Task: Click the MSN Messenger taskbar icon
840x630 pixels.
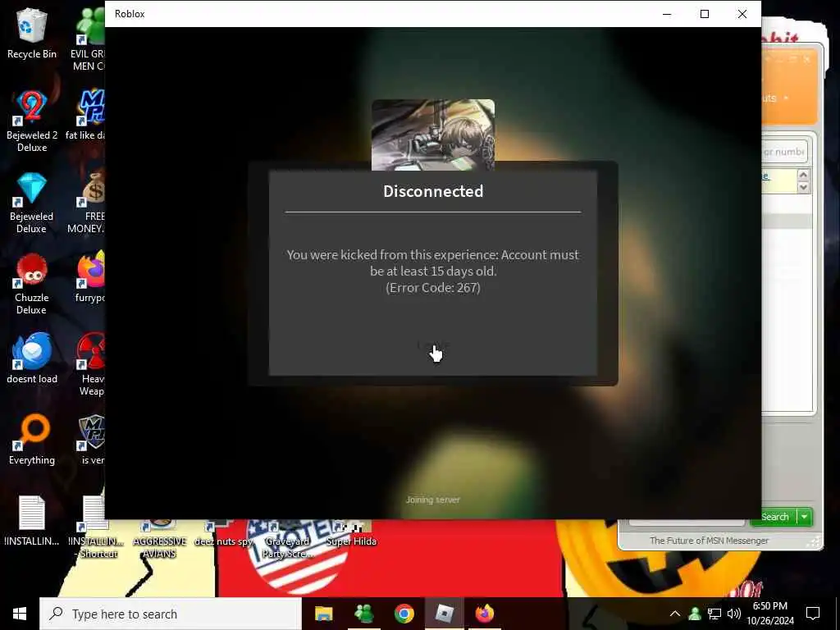Action: [364, 614]
